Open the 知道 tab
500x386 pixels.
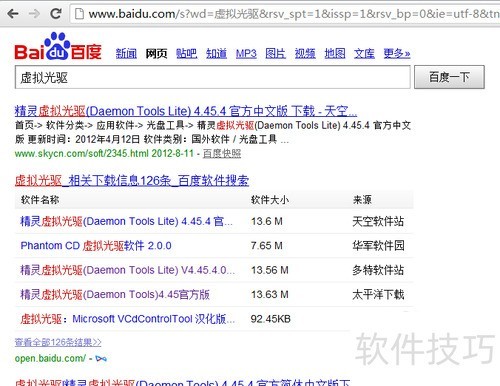click(216, 53)
